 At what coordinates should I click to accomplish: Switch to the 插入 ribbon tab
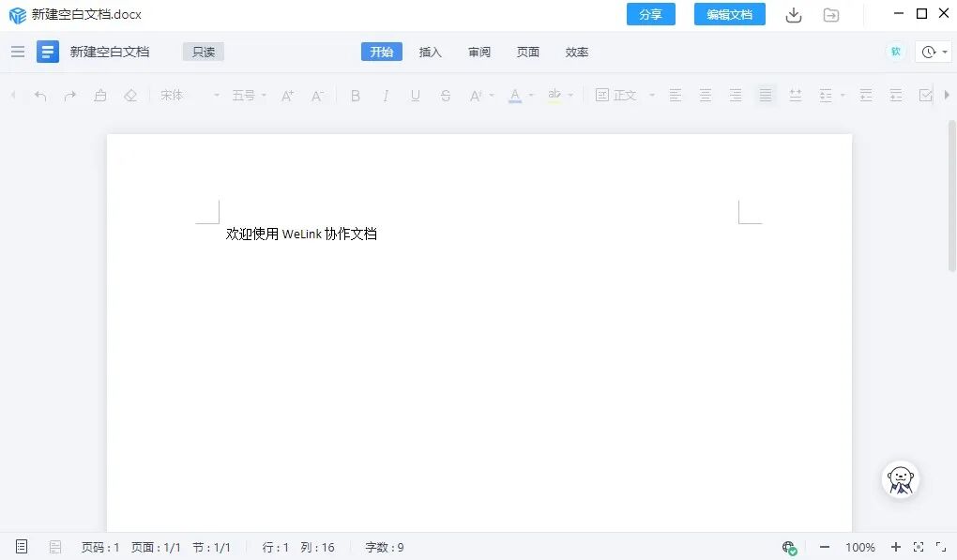point(430,53)
